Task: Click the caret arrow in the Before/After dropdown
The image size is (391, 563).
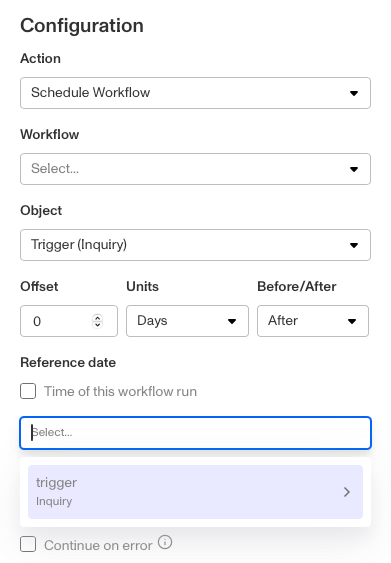Action: [x=352, y=321]
